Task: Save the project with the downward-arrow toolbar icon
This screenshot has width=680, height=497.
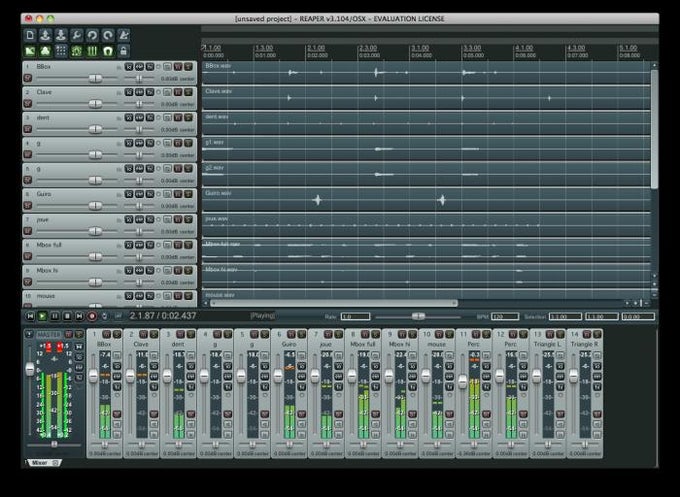Action: click(61, 35)
